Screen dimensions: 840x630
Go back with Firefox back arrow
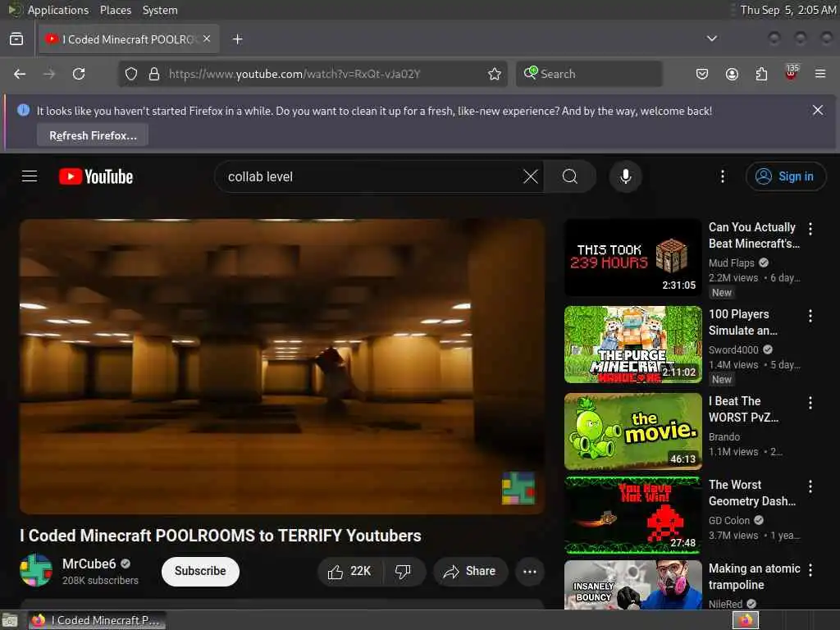(20, 73)
